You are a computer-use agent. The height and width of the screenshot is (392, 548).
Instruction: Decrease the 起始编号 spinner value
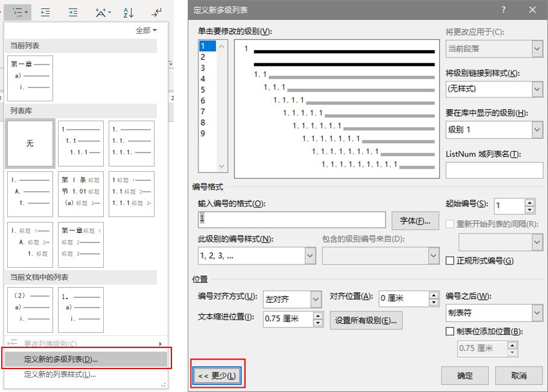pyautogui.click(x=530, y=210)
